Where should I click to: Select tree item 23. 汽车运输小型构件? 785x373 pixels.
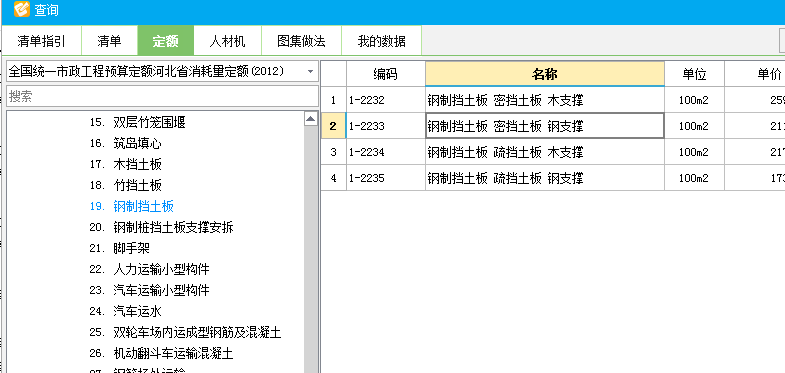pyautogui.click(x=149, y=290)
